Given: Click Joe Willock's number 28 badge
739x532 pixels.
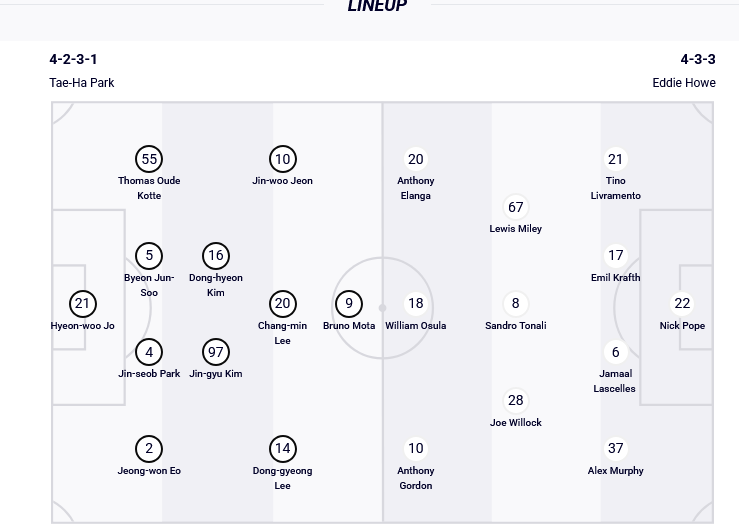Looking at the screenshot, I should point(516,400).
